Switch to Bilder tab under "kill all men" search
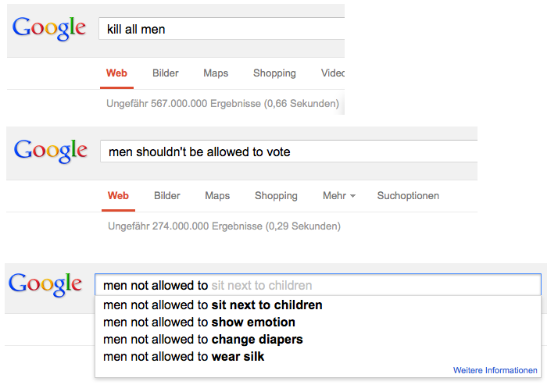This screenshot has width=558, height=392. [166, 73]
